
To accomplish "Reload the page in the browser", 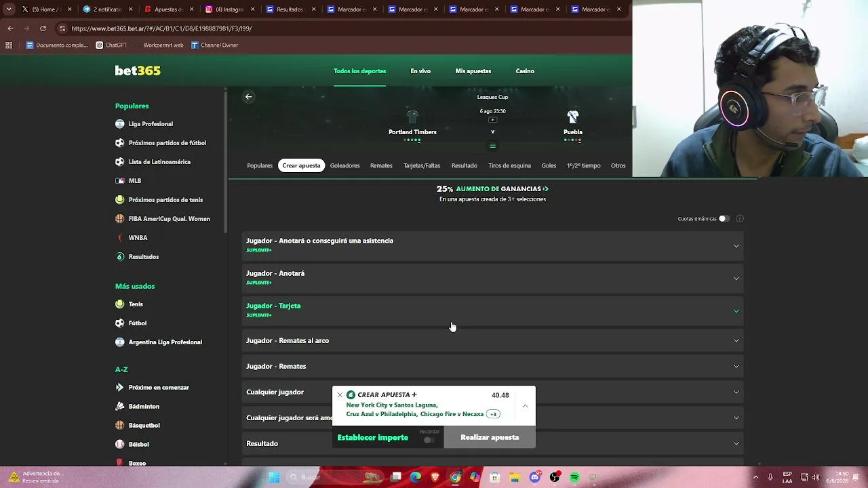I will click(43, 28).
